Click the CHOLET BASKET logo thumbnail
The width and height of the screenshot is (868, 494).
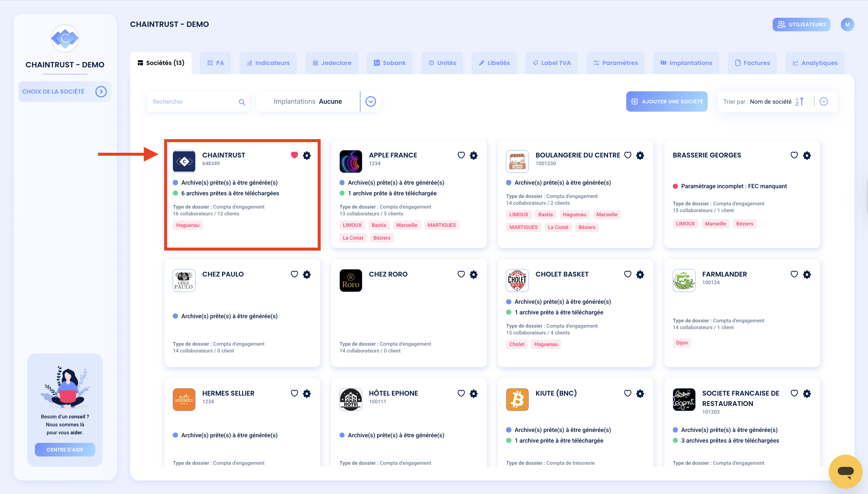tap(517, 280)
